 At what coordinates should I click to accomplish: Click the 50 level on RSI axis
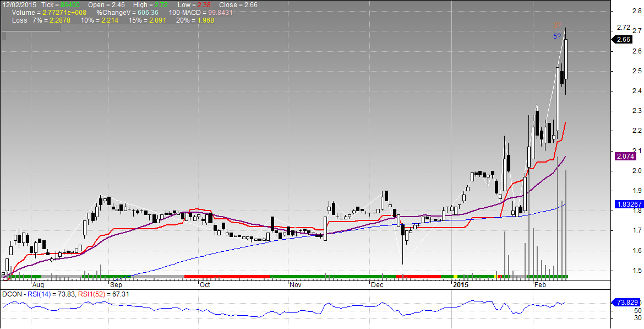click(637, 310)
